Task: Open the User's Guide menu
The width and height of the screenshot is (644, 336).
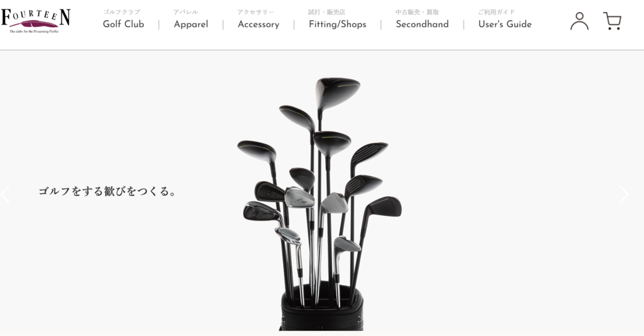Action: (x=505, y=25)
